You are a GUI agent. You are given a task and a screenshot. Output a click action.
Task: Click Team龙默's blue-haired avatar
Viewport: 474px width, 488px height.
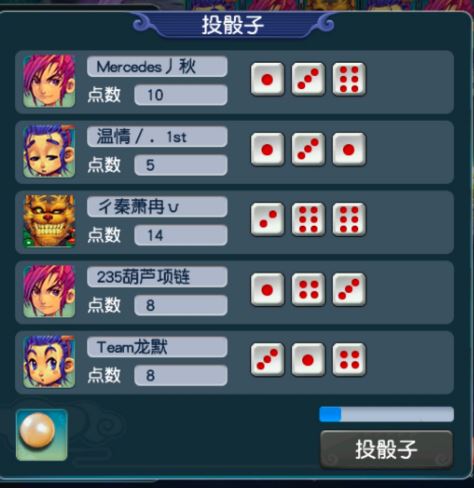pos(49,362)
